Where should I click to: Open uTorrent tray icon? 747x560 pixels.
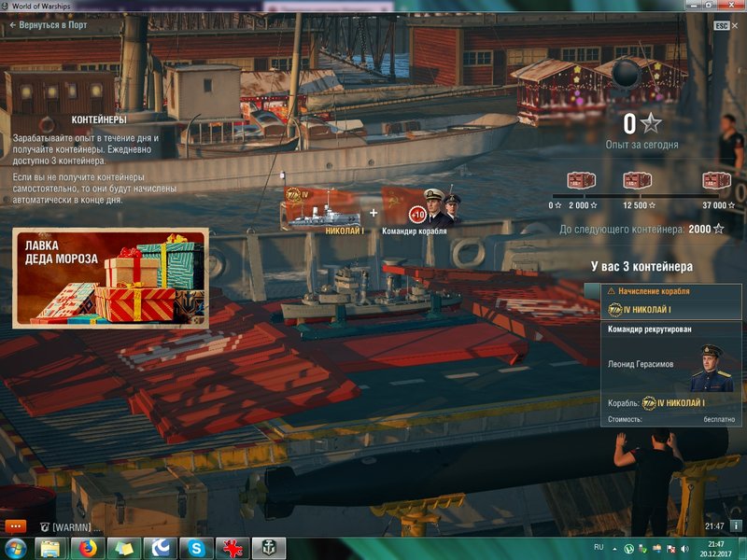pyautogui.click(x=628, y=549)
